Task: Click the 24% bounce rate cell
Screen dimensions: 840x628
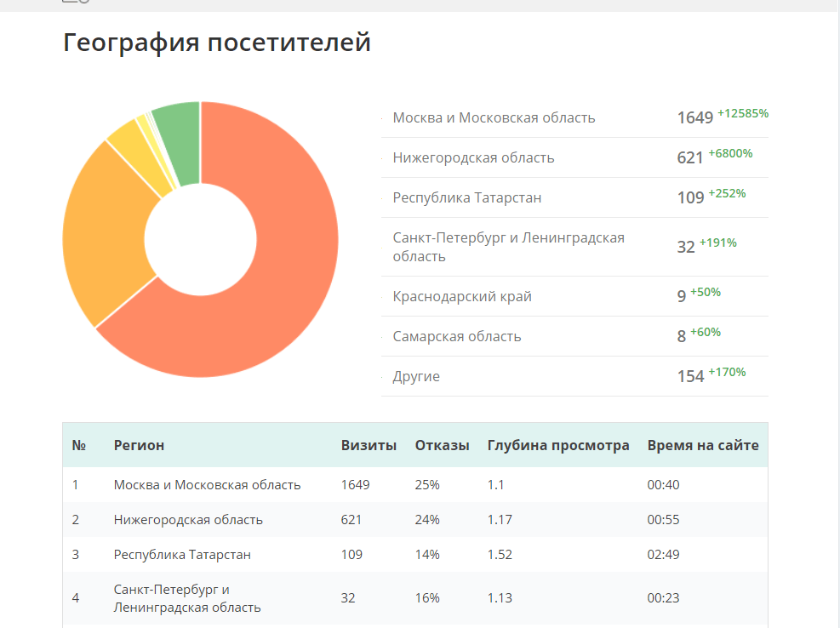Action: [427, 520]
